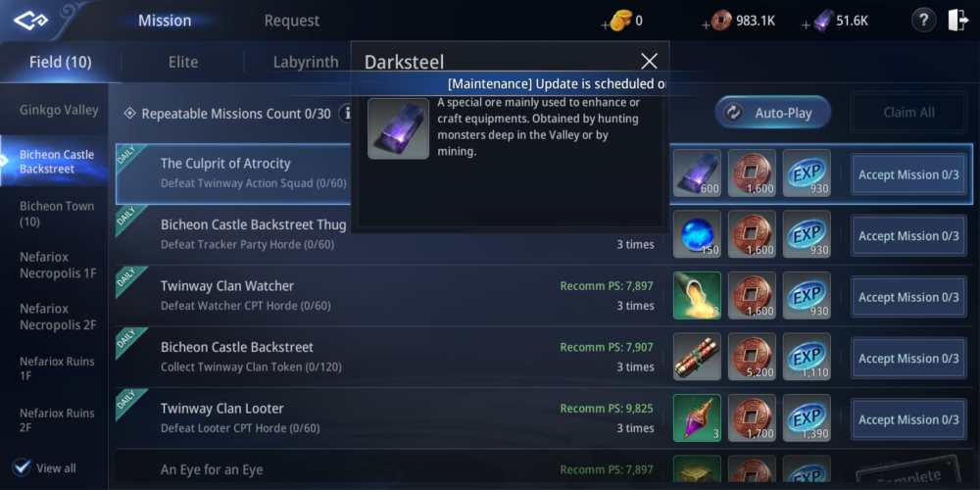Click the gold coin currency icon
This screenshot has height=490, width=980.
click(x=620, y=21)
